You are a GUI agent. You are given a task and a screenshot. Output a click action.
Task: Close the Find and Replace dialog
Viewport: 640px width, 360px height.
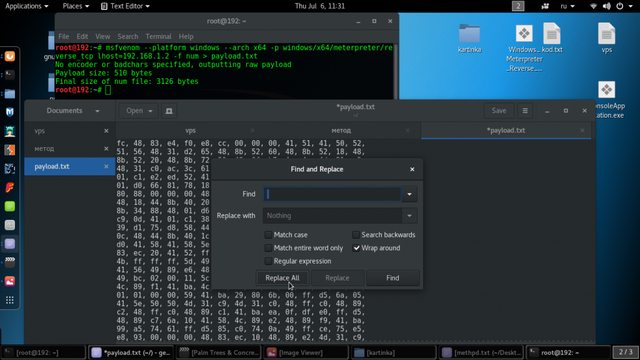412,169
